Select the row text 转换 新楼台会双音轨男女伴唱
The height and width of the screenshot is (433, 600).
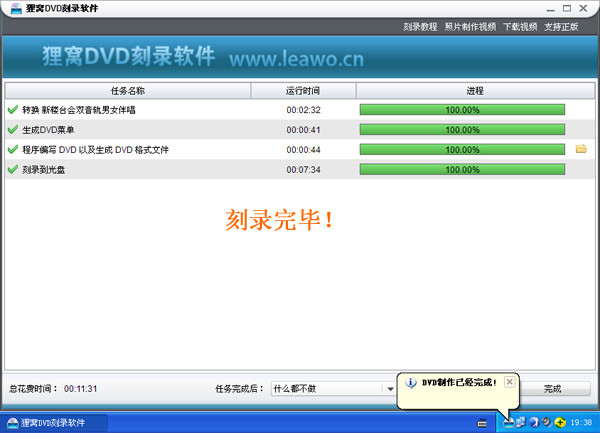pos(79,110)
